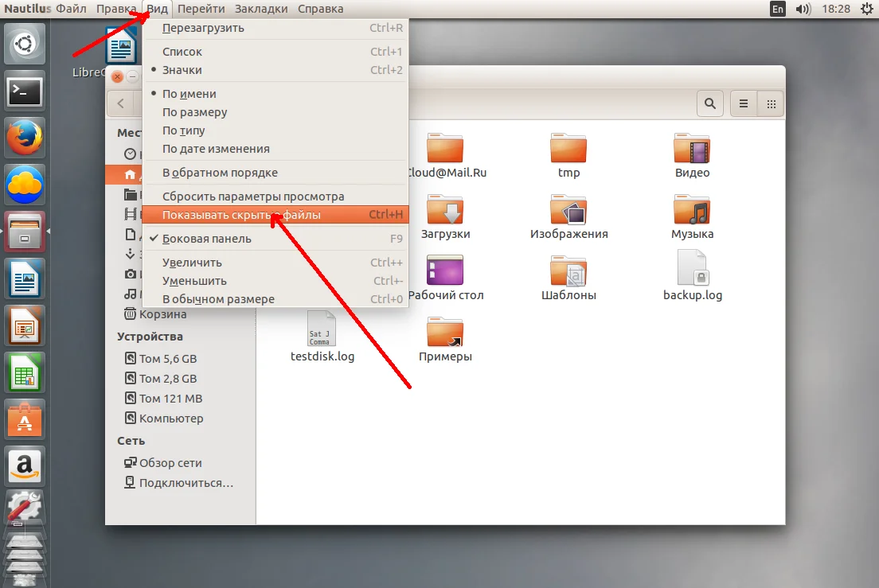Viewport: 879px width, 588px height.
Task: Open LibreOffice Impress in the launcher
Action: coord(24,326)
